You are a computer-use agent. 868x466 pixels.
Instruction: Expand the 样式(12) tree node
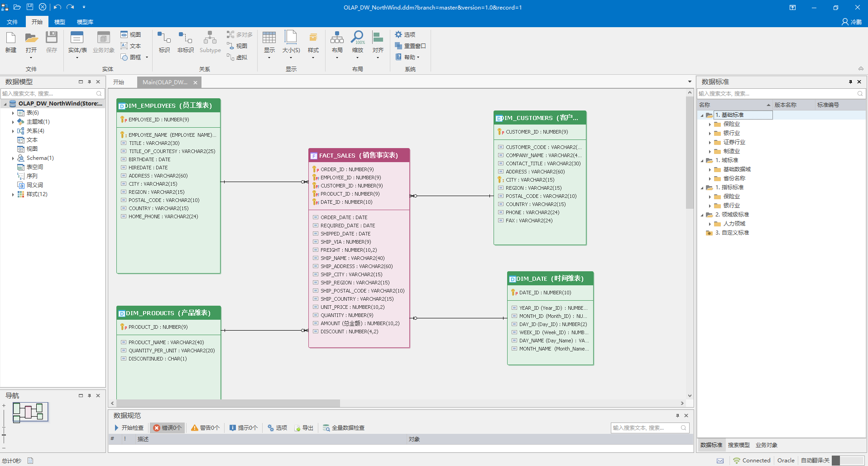(x=13, y=194)
